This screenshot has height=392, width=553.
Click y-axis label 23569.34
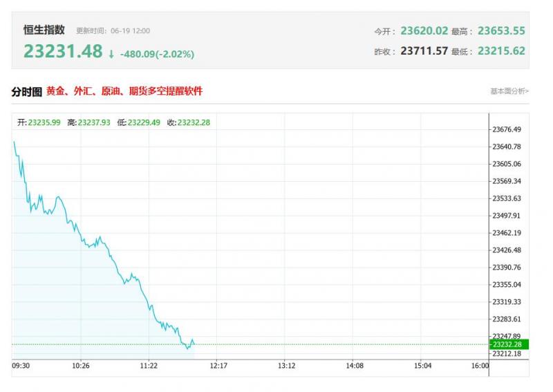point(507,181)
